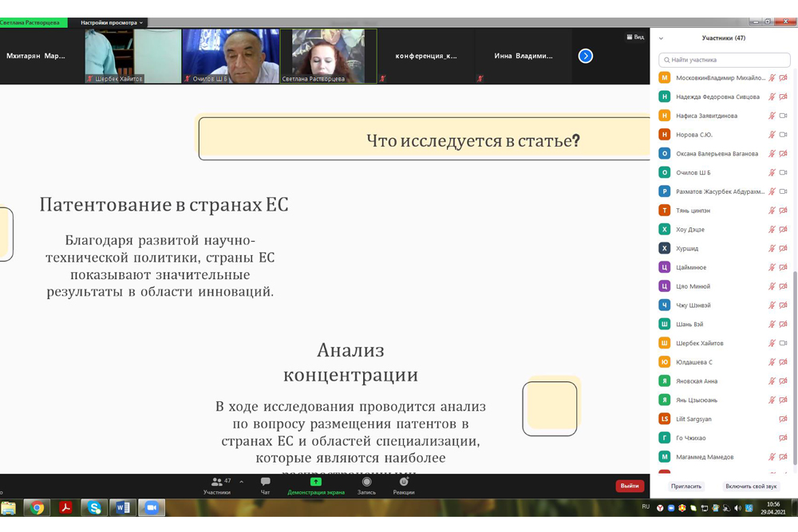
Task: Collapse participants panel using chevron
Action: [662, 38]
